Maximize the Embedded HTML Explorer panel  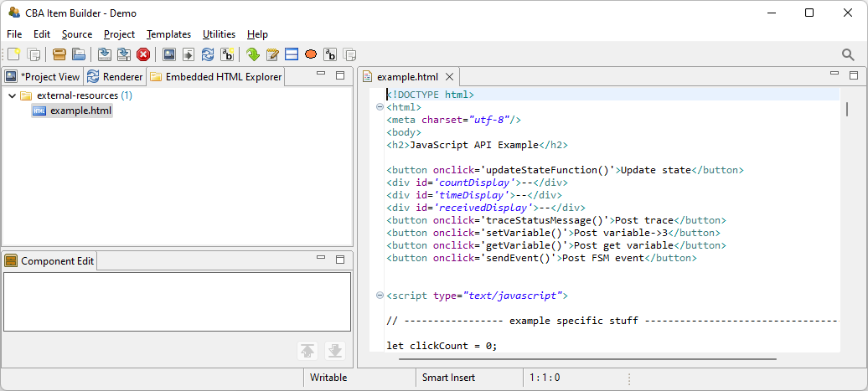[x=340, y=75]
